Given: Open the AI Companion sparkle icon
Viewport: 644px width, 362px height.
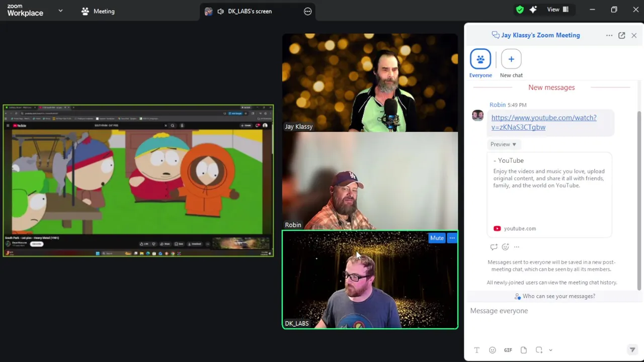Looking at the screenshot, I should [x=533, y=10].
